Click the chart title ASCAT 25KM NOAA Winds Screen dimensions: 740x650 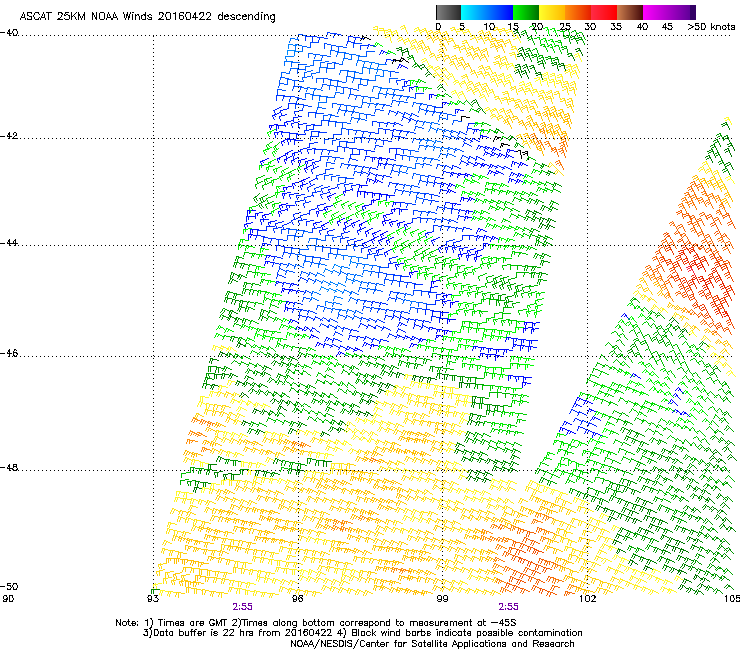pos(147,16)
